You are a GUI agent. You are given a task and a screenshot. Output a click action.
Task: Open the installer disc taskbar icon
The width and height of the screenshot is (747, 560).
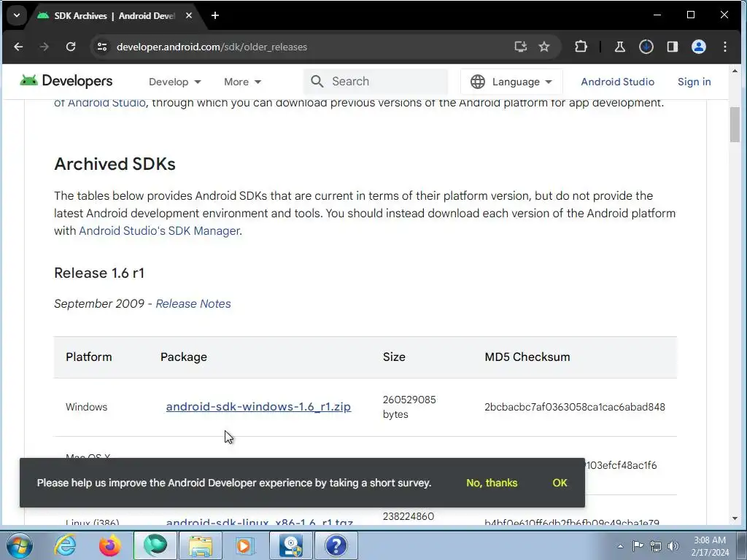pos(291,545)
